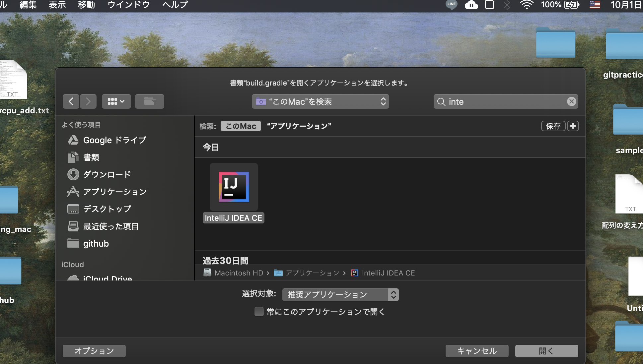The image size is (643, 364).
Task: Click the IntelliJ IDEA CE name label
Action: click(x=234, y=218)
